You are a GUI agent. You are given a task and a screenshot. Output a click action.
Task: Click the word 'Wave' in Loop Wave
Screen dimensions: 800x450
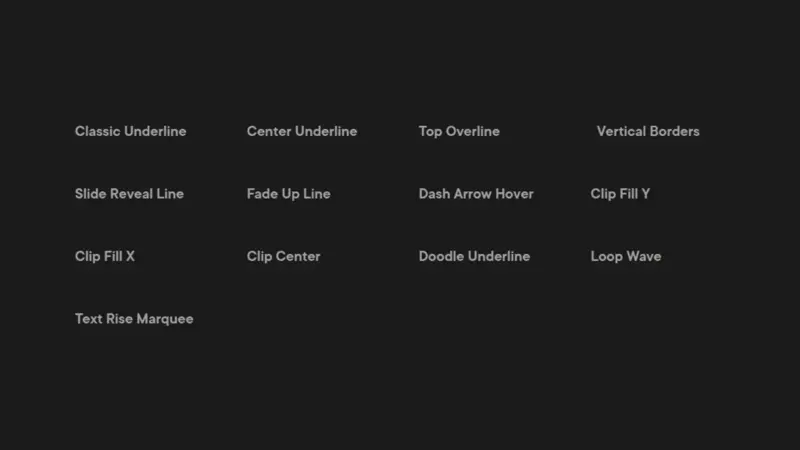pyautogui.click(x=644, y=256)
